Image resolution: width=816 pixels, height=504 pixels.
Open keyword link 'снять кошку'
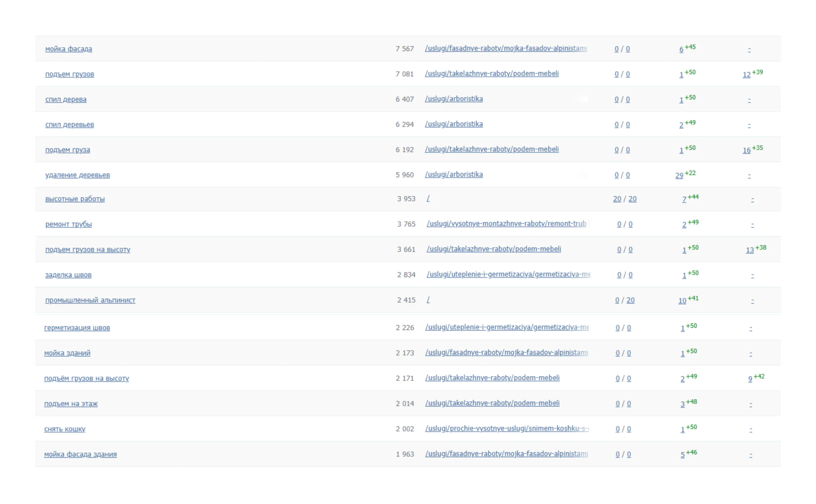(x=65, y=429)
